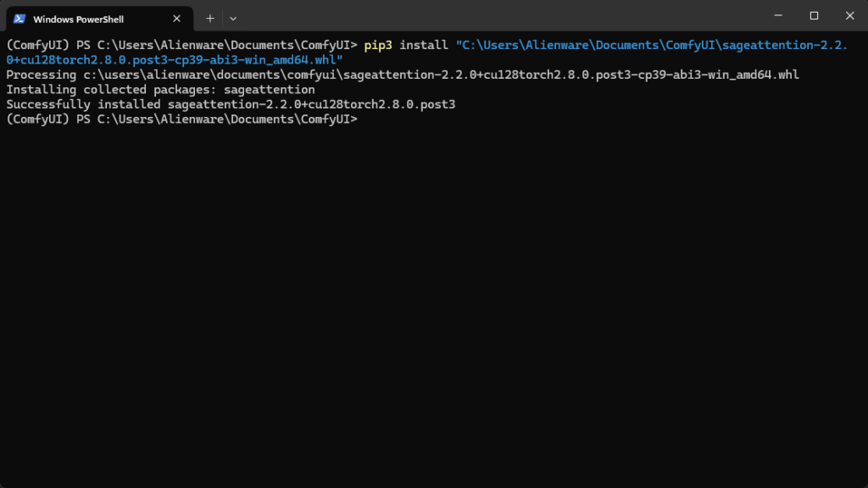This screenshot has width=868, height=488.
Task: Close the Windows PowerShell tab
Action: click(176, 19)
